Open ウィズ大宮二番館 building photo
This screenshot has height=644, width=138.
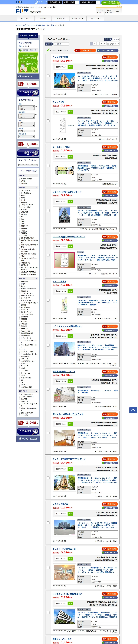tap(64, 81)
